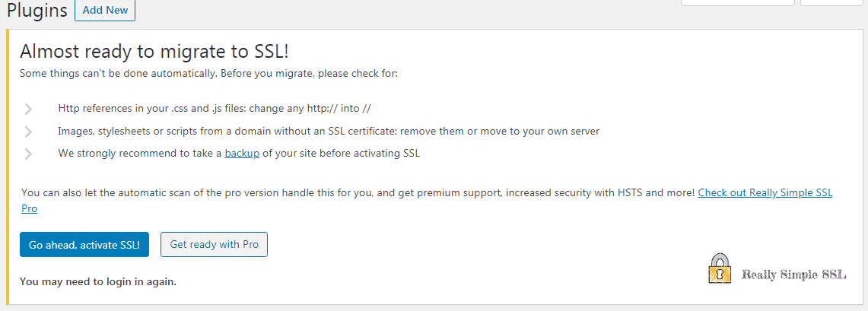Open the wider cropped tab at top right

click(x=736, y=2)
